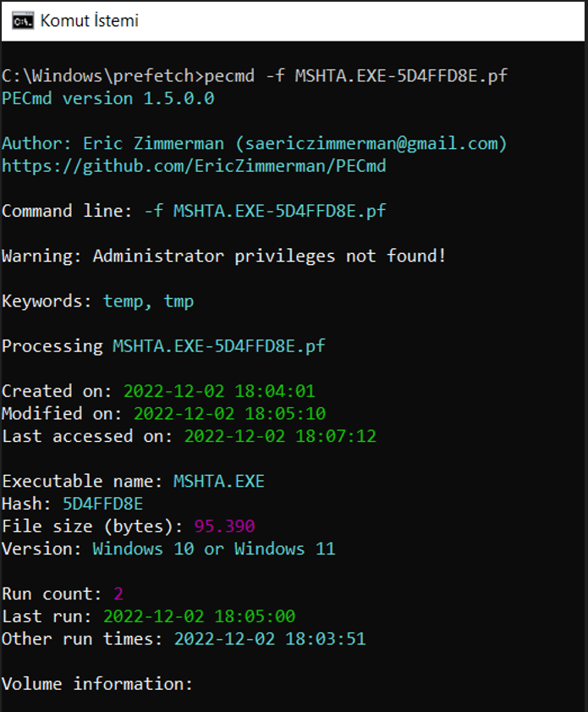Click the Komut İstemi window title
Screen dimensions: 588x712
tap(90, 21)
